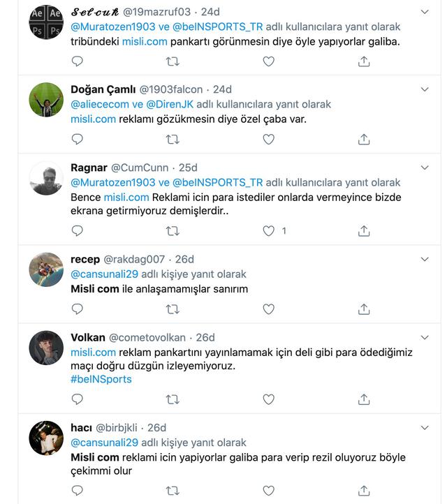The height and width of the screenshot is (504, 447).
Task: Retweet Volkan's tweet
Action: (173, 399)
